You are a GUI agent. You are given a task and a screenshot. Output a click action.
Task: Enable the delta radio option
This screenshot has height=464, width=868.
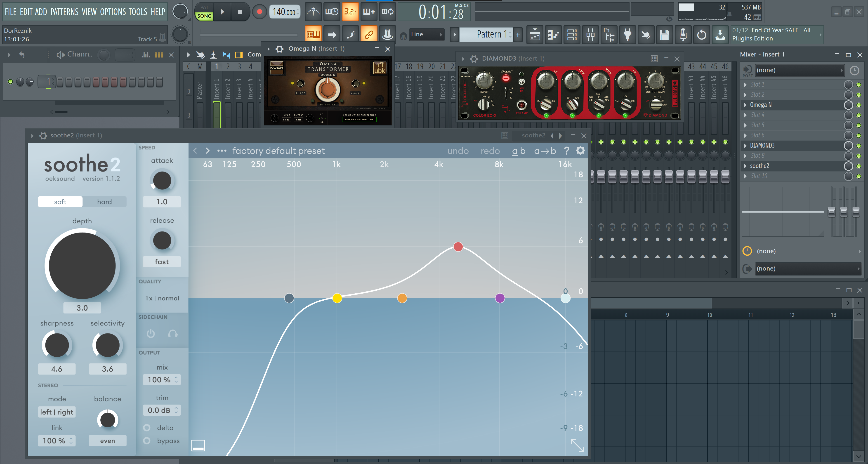click(x=146, y=428)
